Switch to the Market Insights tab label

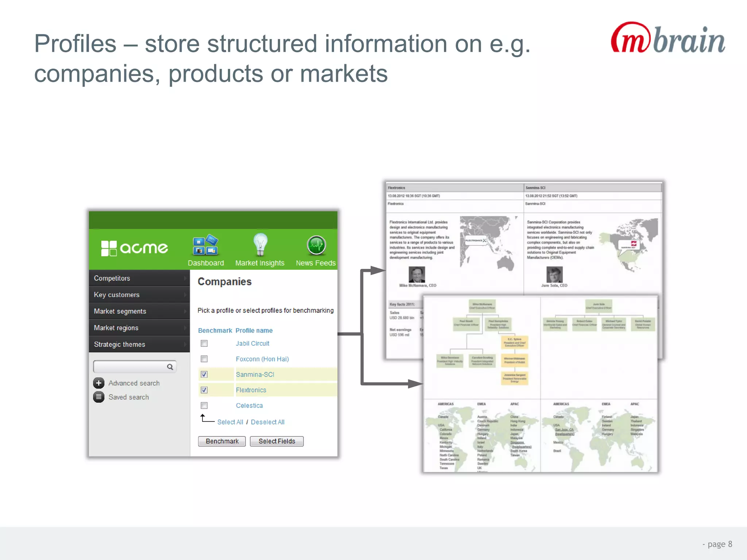pyautogui.click(x=260, y=263)
